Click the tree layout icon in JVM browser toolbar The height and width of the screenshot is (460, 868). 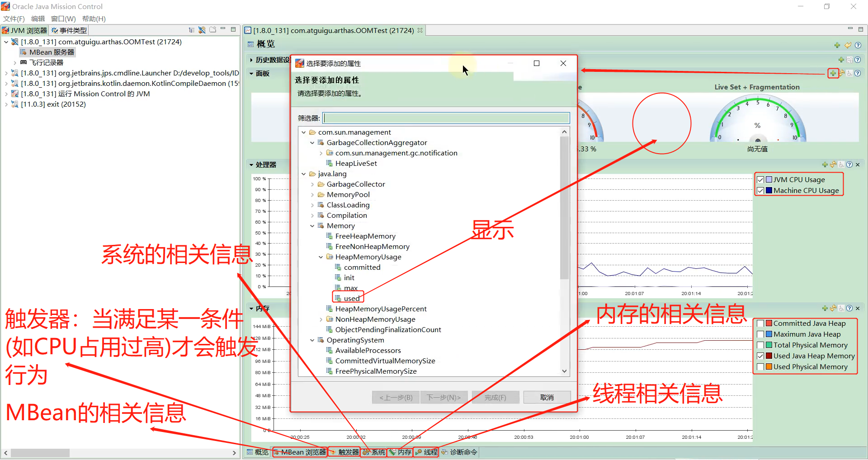[x=192, y=30]
